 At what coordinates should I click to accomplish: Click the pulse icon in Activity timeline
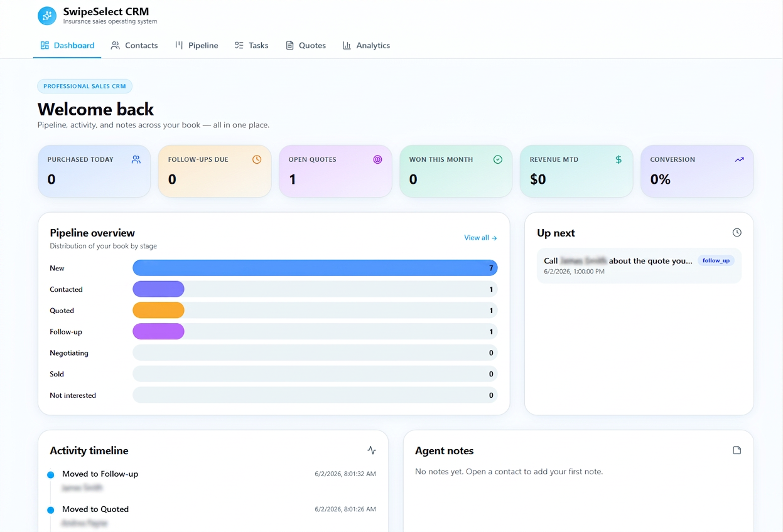pyautogui.click(x=372, y=450)
